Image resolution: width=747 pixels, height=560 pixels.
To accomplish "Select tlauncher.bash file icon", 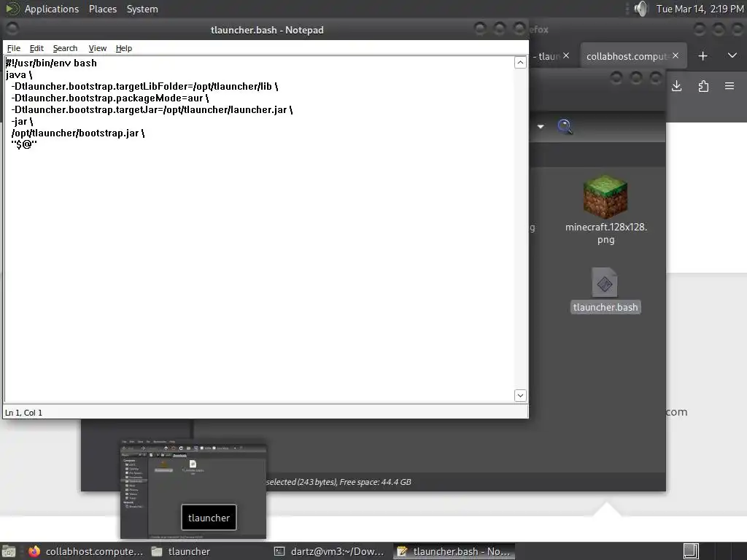I will click(x=605, y=282).
